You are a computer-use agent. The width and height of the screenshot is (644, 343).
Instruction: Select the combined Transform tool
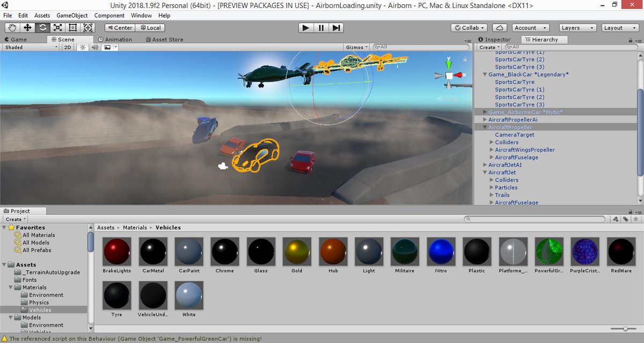(x=88, y=28)
